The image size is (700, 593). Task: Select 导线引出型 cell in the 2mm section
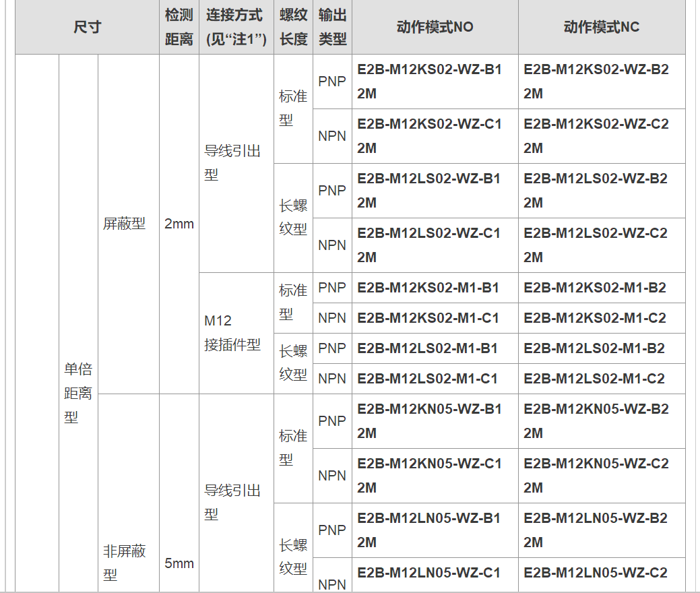pyautogui.click(x=236, y=164)
